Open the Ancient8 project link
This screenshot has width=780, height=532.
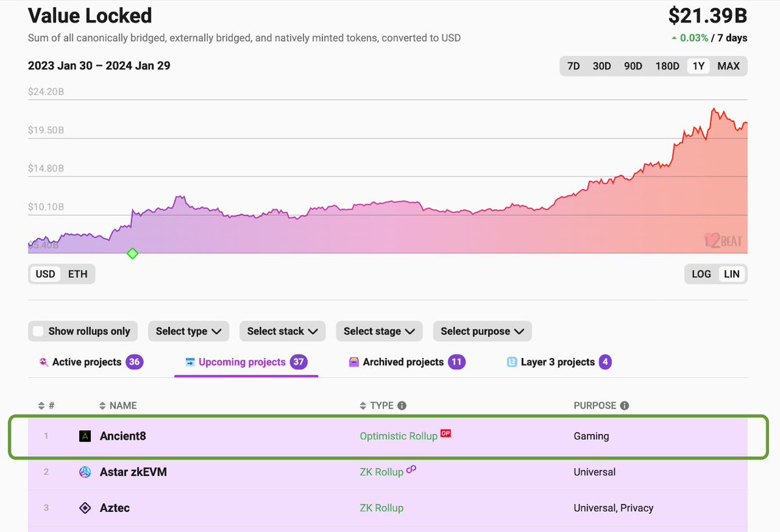pyautogui.click(x=123, y=437)
